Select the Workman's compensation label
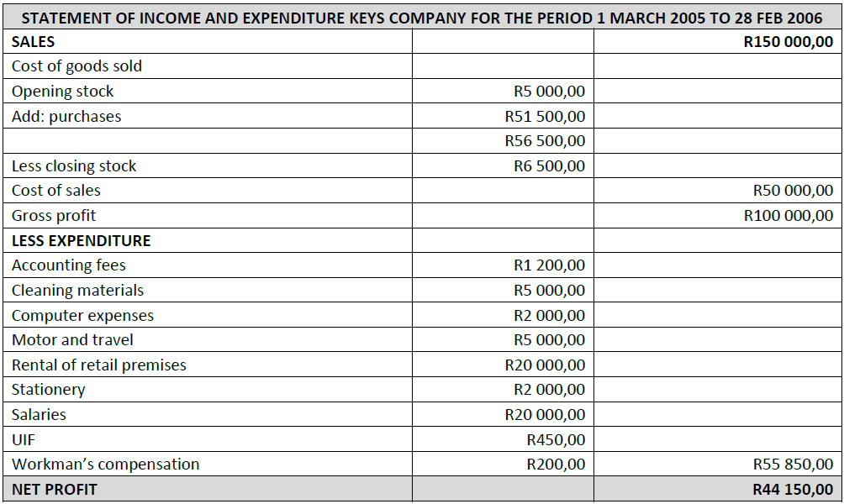844x504 pixels. (x=106, y=465)
